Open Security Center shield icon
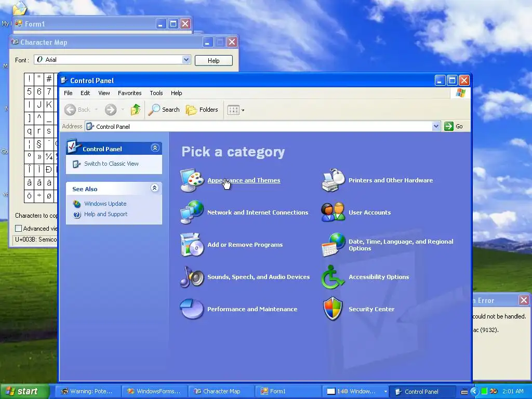532x399 pixels. click(333, 309)
